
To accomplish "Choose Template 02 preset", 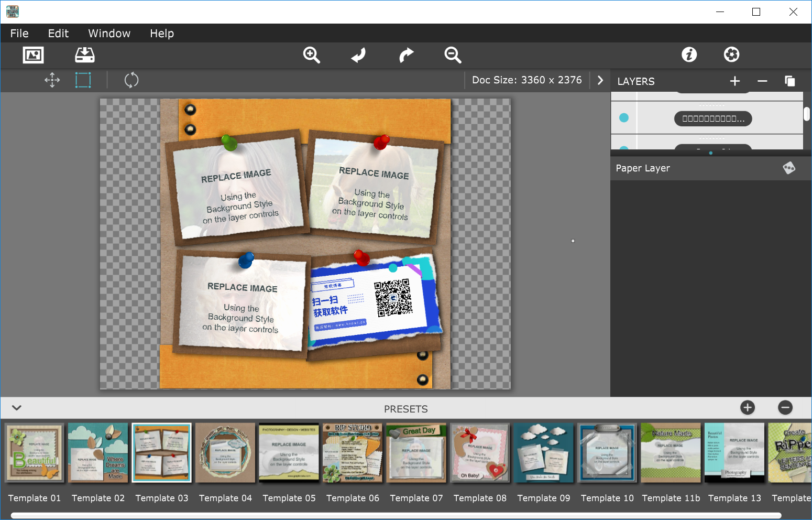I will (x=98, y=453).
